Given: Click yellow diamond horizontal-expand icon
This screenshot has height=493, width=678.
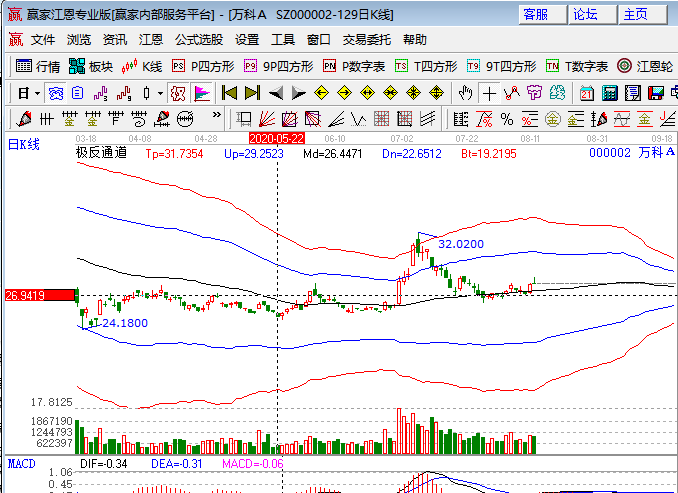Looking at the screenshot, I should coord(368,93).
